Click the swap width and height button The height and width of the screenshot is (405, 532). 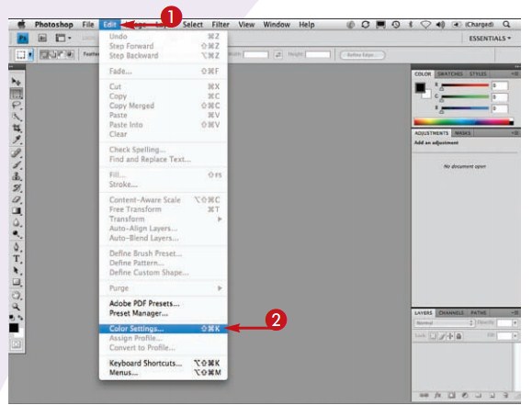coord(278,54)
